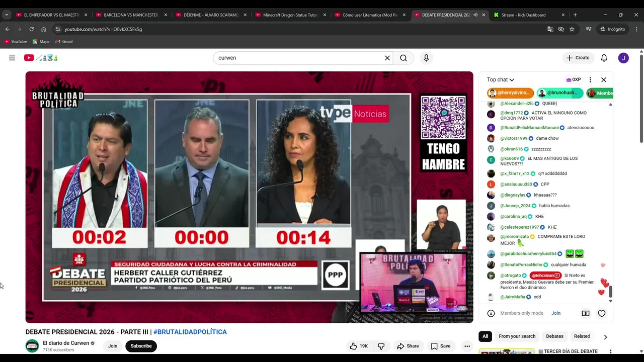Image resolution: width=644 pixels, height=362 pixels.
Task: Click the browser address bar URL
Action: pyautogui.click(x=103, y=29)
